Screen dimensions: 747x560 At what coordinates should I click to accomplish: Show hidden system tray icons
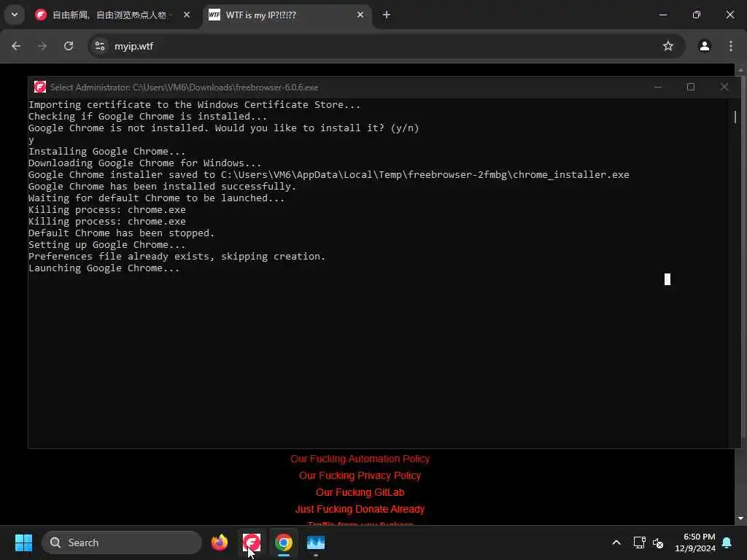[x=616, y=542]
